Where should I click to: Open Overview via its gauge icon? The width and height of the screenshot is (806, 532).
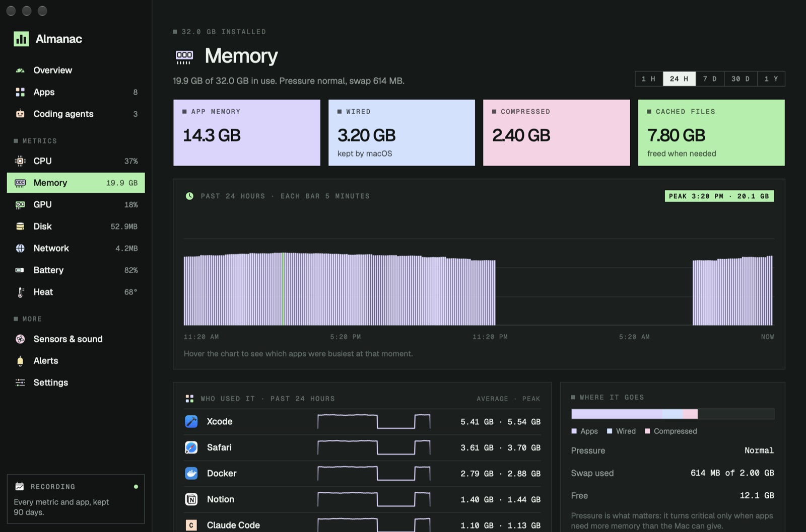20,70
